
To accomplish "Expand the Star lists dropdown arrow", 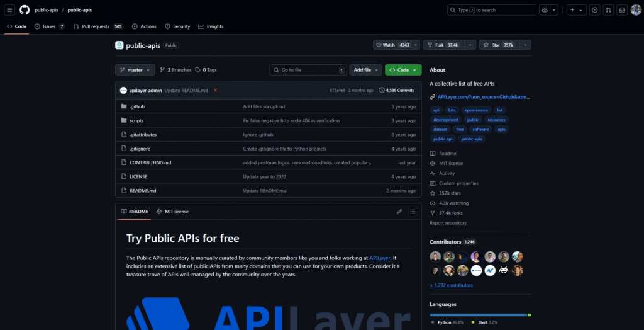I will click(526, 45).
